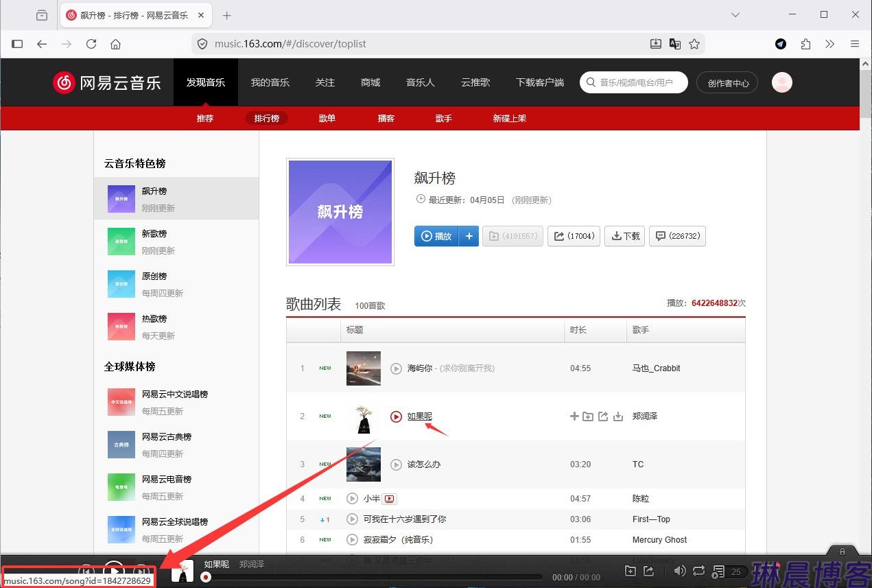This screenshot has width=872, height=588.
Task: Switch to the 歌单 tab
Action: point(327,118)
